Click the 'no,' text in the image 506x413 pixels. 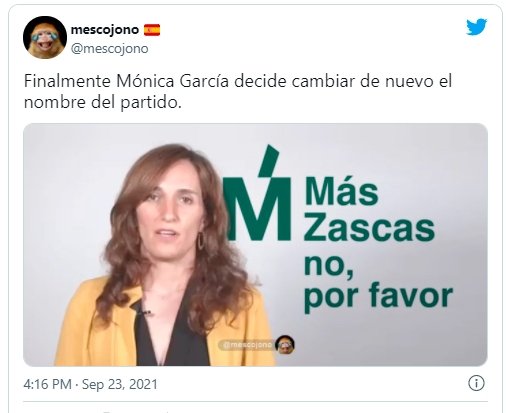click(328, 265)
